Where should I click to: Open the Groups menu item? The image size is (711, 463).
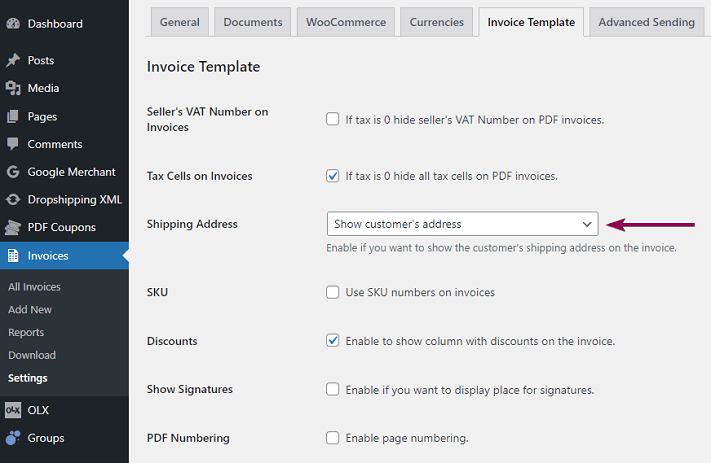click(46, 438)
